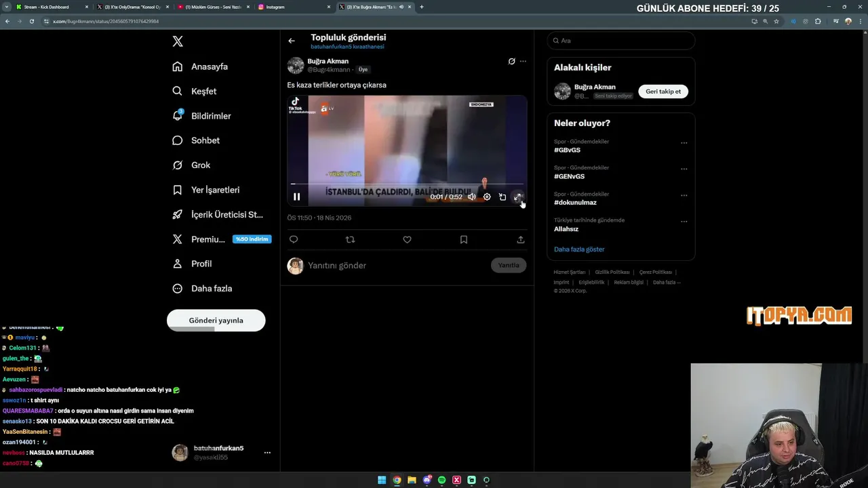Switch to the Instagram tab
Screen dimensions: 868x488
click(294, 7)
